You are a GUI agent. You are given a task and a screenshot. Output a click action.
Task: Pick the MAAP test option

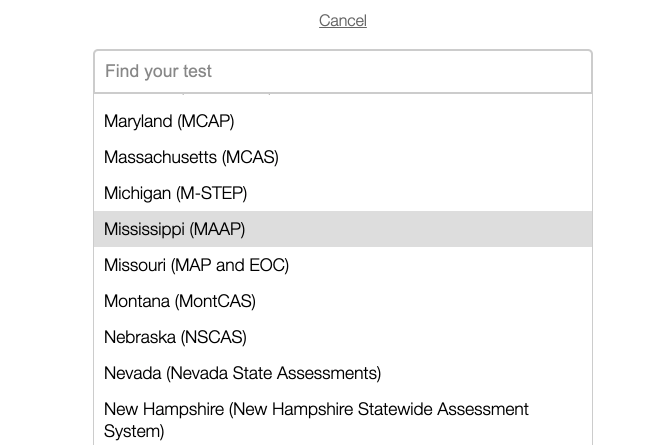click(174, 229)
